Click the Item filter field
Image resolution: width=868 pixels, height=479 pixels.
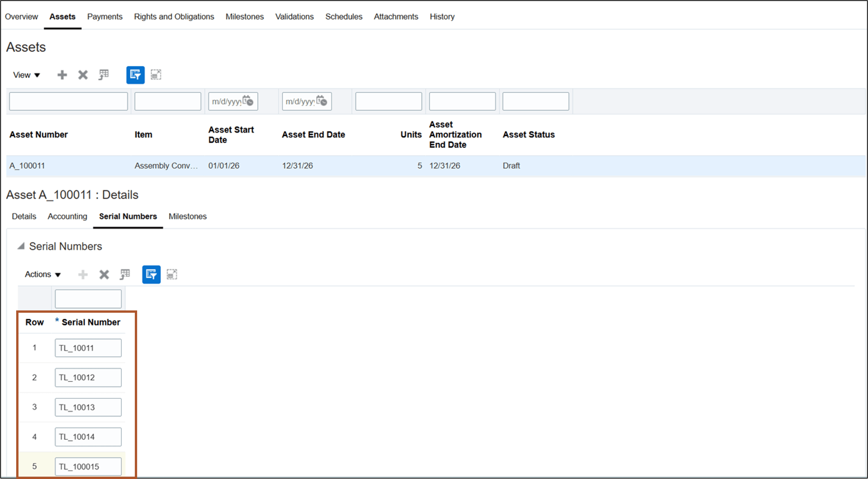point(168,101)
